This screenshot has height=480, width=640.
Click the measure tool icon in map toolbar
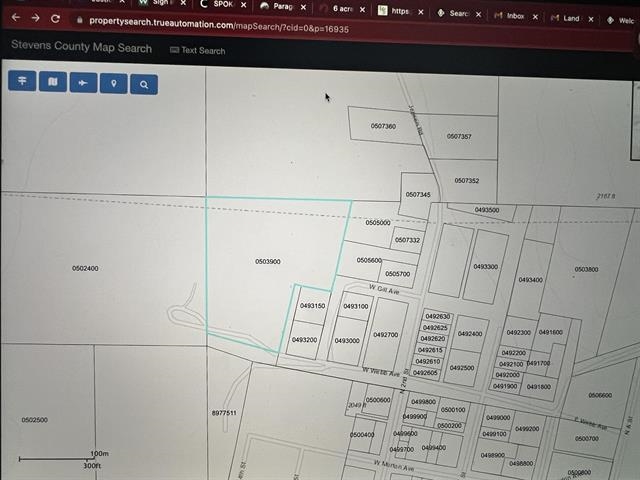(83, 84)
